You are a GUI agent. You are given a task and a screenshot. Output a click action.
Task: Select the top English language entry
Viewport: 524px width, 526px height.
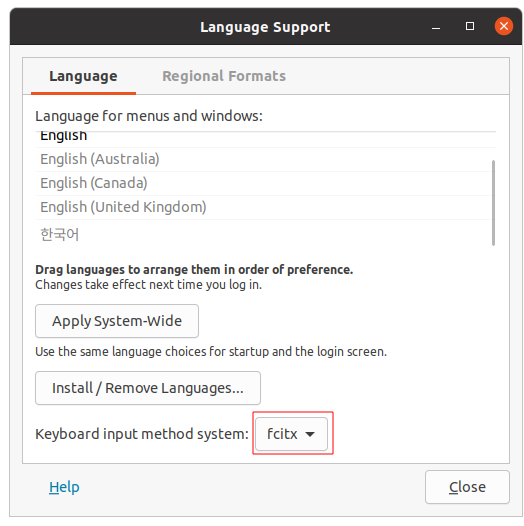[265, 139]
